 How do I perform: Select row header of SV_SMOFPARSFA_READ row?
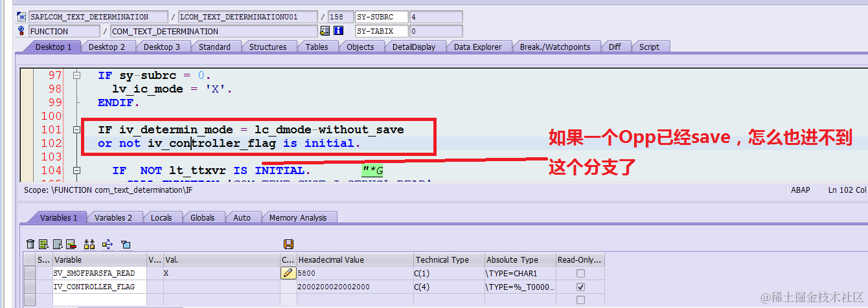[30, 273]
